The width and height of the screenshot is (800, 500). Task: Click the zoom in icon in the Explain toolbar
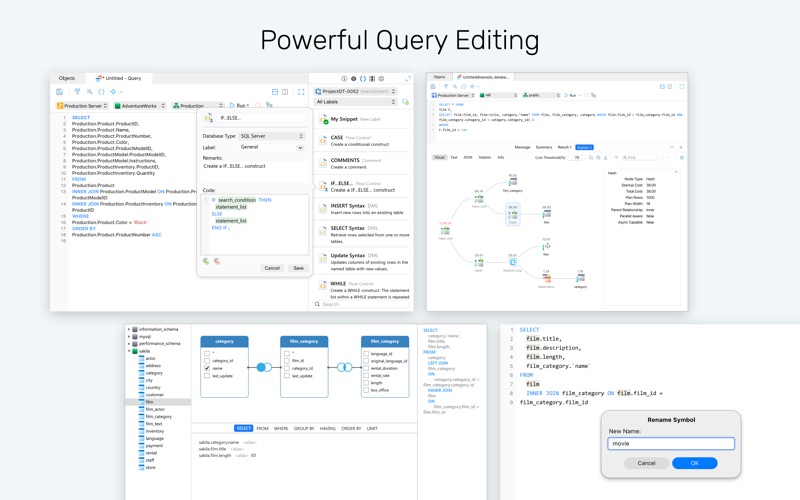(x=598, y=158)
